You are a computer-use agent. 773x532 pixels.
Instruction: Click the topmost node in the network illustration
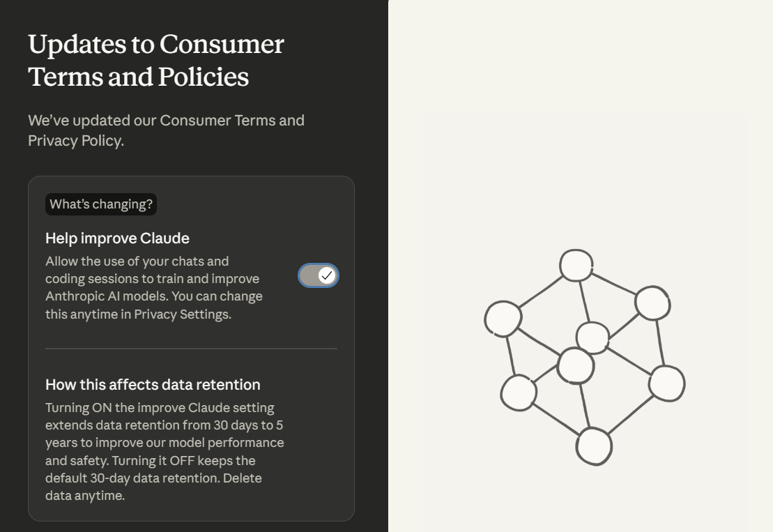[576, 265]
